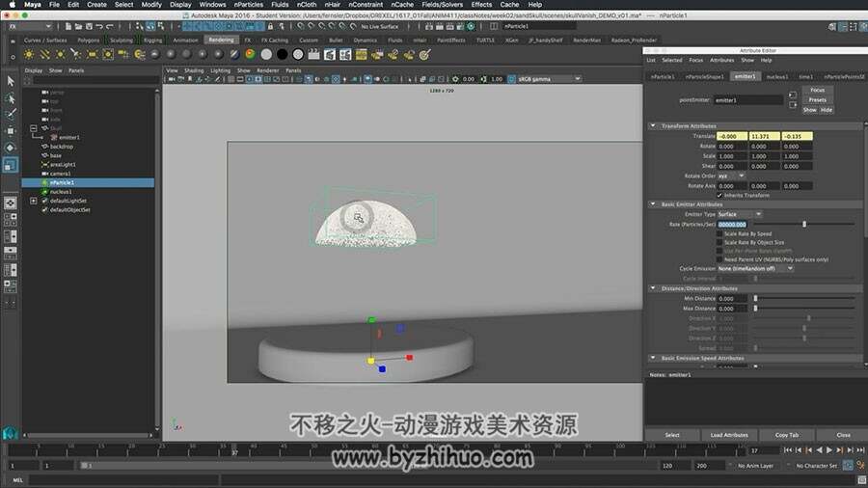The height and width of the screenshot is (488, 868).
Task: Click the Load Attributes button
Action: (x=729, y=435)
